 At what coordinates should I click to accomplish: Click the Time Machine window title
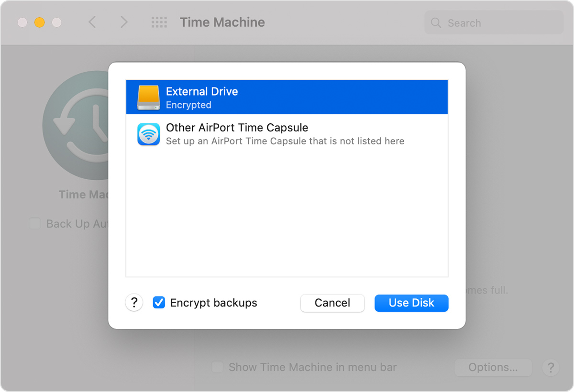[x=222, y=22]
